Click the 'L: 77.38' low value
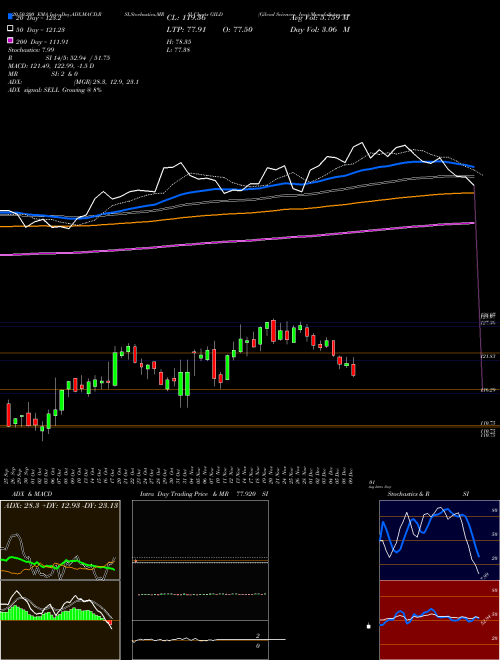Screen dimensions: 500x660 pos(178,50)
